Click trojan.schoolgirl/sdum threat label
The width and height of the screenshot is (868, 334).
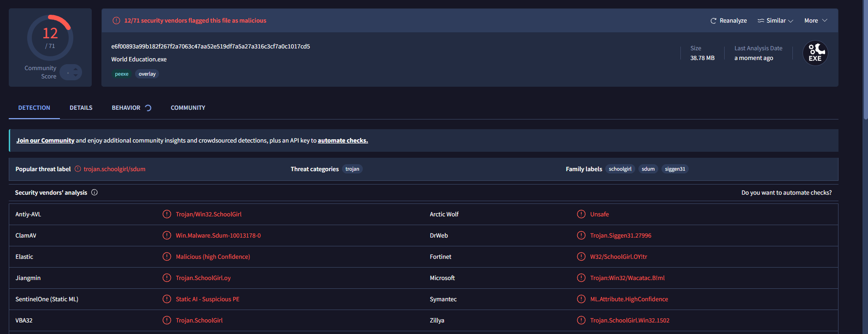(x=114, y=169)
